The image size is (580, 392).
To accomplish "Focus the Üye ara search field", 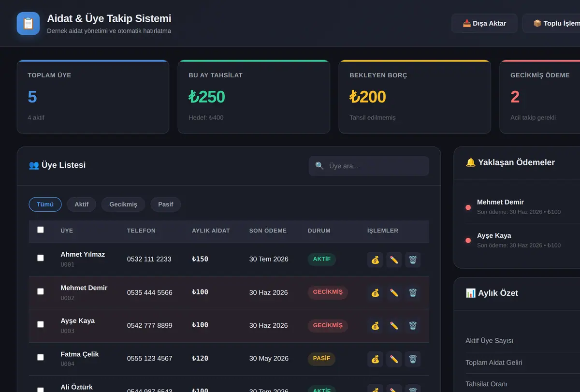I will 369,166.
